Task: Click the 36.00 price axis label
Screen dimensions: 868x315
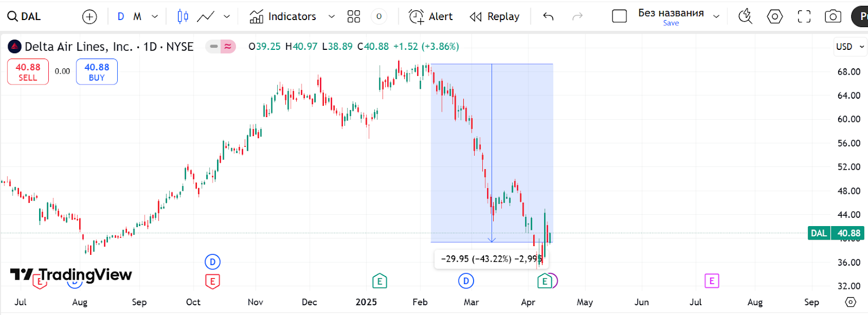Action: point(849,262)
